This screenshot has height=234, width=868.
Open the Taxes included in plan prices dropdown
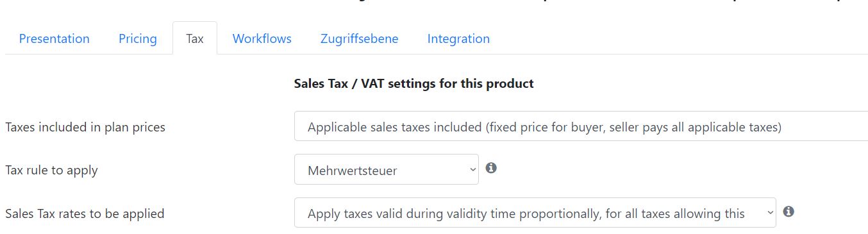point(581,126)
